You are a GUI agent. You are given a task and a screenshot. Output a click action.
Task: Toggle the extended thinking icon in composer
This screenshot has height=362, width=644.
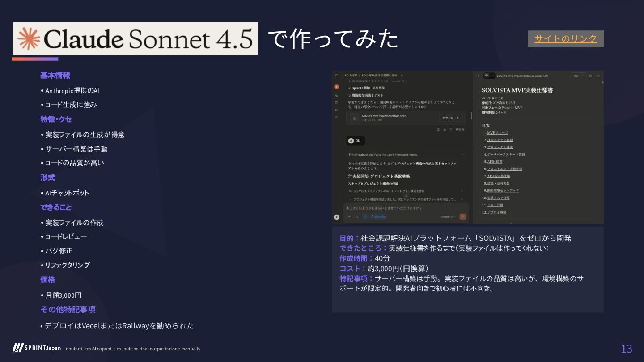[x=365, y=216]
